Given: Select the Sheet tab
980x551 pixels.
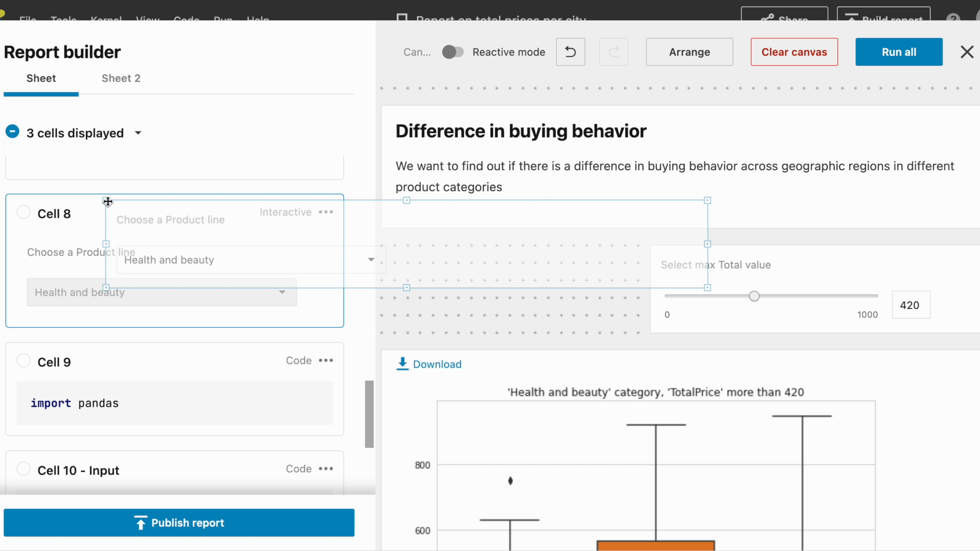Looking at the screenshot, I should pos(41,78).
